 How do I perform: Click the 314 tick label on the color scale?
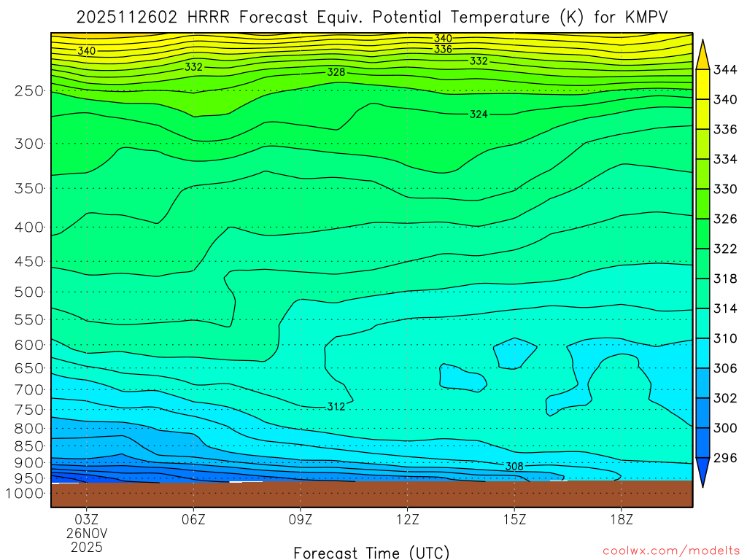725,308
